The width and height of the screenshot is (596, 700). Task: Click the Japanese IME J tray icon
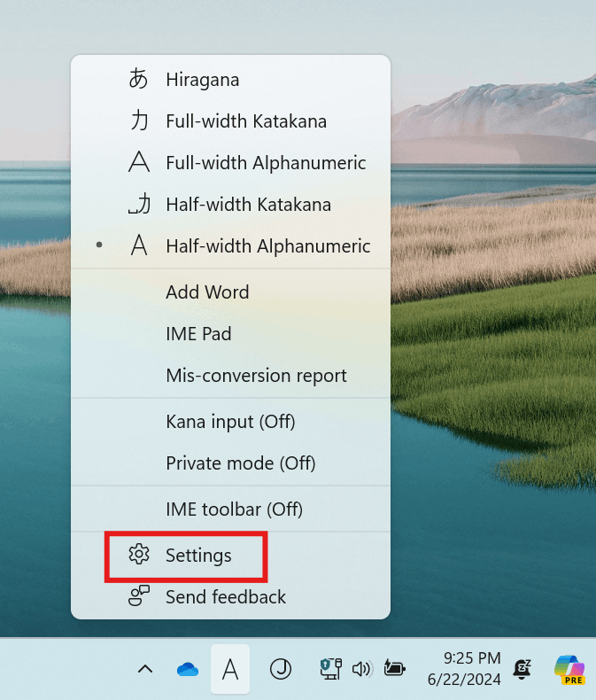(281, 669)
